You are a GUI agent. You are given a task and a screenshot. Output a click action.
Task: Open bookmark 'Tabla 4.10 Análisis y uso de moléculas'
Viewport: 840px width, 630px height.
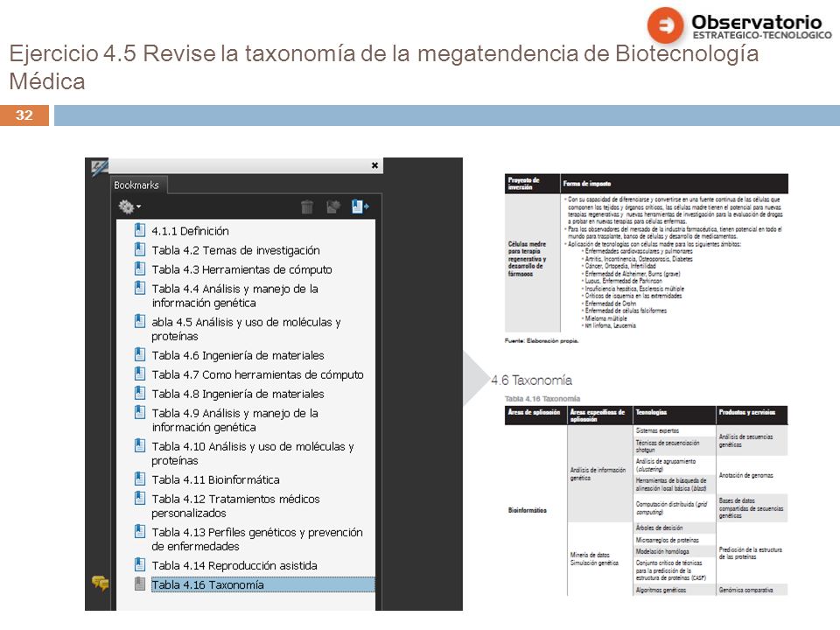pyautogui.click(x=253, y=453)
